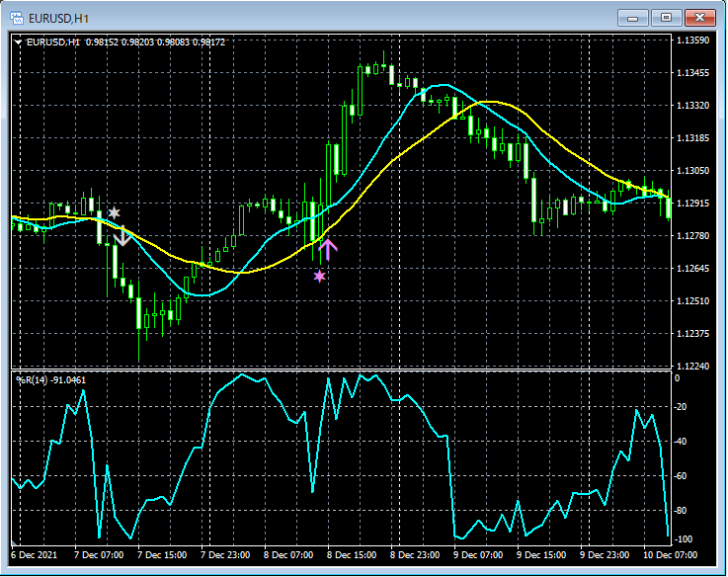Click the -60 level on Williams %R scale
This screenshot has width=728, height=577.
tap(681, 476)
